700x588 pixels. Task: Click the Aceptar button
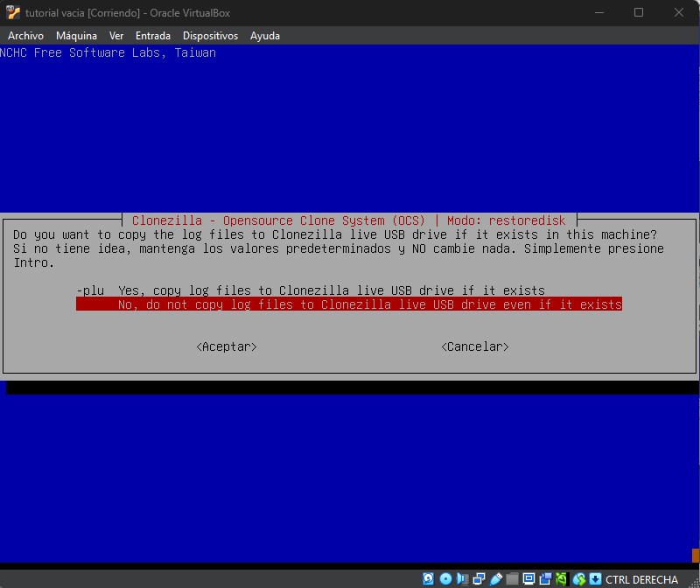(x=227, y=346)
